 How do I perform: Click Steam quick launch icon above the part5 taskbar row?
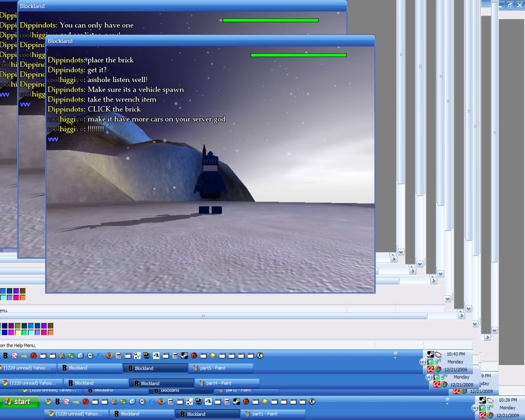tap(184, 355)
